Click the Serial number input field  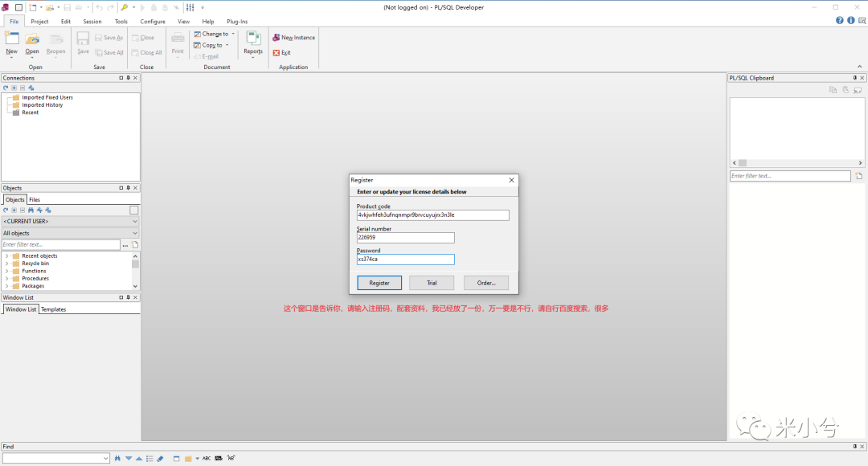pos(406,238)
